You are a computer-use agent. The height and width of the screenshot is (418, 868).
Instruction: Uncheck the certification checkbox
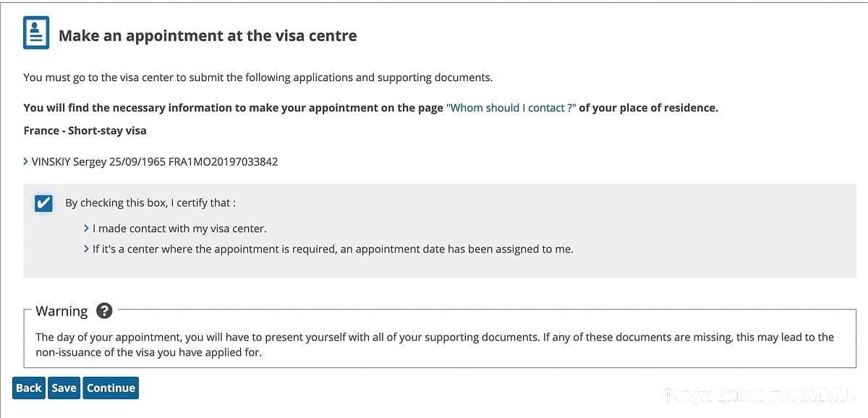point(43,203)
